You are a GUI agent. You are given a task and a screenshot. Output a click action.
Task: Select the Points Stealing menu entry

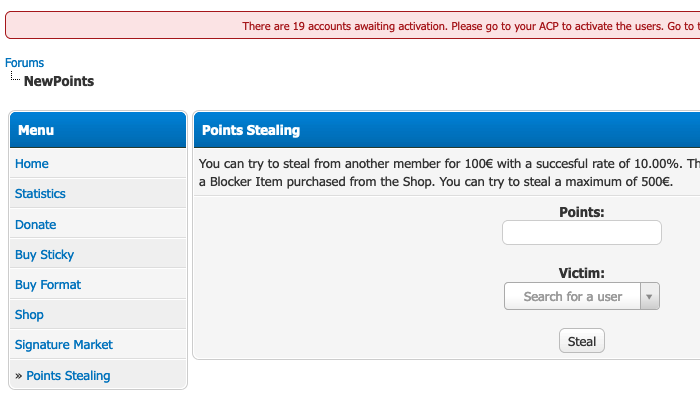click(x=68, y=376)
